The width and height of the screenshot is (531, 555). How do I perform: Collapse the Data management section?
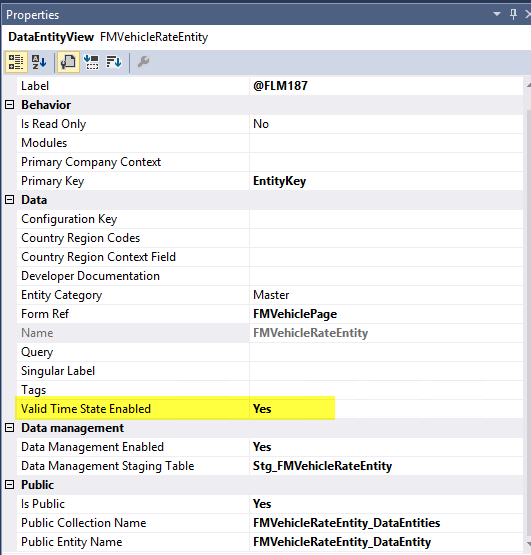[x=10, y=428]
